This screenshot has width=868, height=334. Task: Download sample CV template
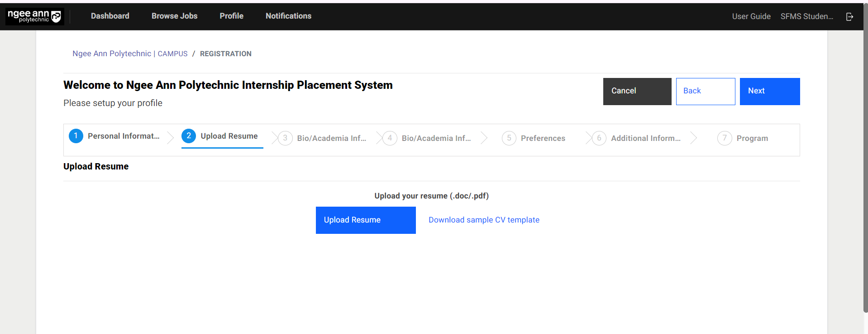click(484, 220)
